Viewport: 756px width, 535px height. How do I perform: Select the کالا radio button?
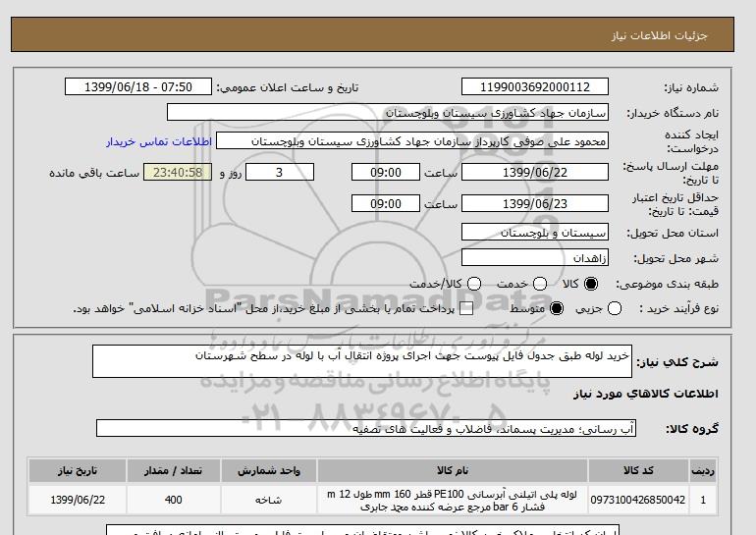point(591,284)
